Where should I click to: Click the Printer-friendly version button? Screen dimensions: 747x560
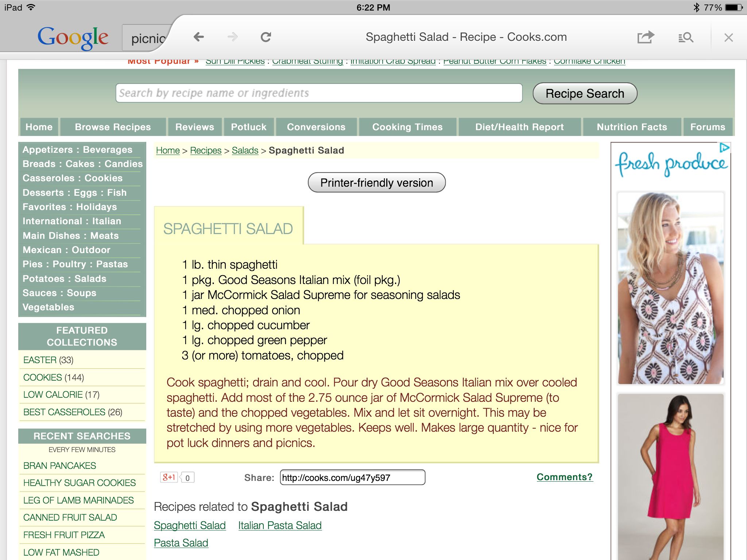pyautogui.click(x=376, y=182)
